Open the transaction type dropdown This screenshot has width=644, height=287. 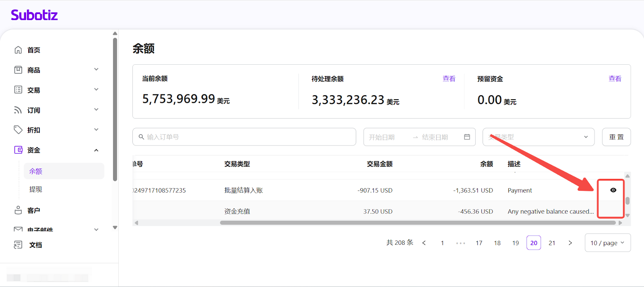(538, 137)
